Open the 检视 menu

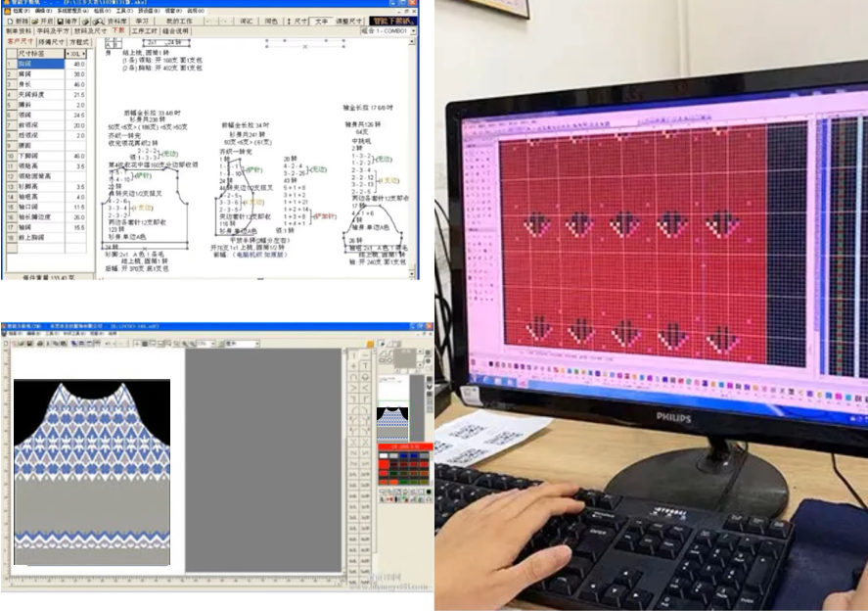coord(103,11)
